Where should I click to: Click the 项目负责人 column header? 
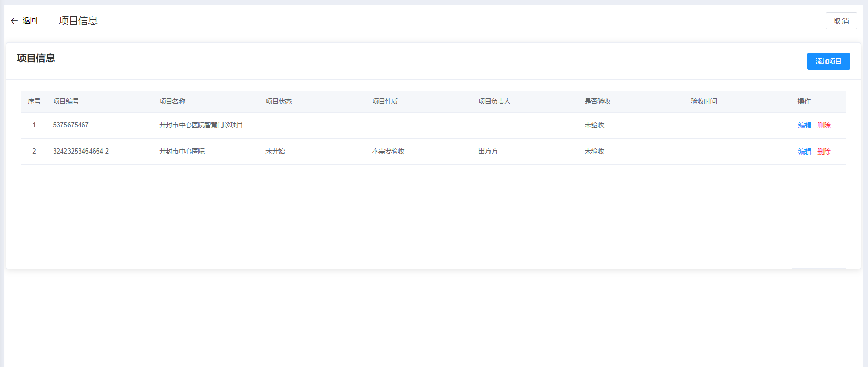[x=494, y=101]
